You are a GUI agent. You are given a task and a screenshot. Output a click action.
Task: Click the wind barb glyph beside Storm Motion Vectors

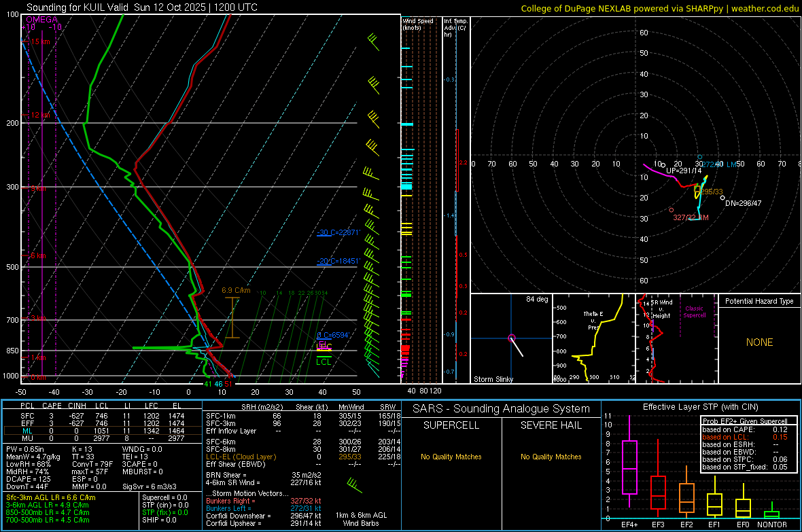pyautogui.click(x=353, y=485)
